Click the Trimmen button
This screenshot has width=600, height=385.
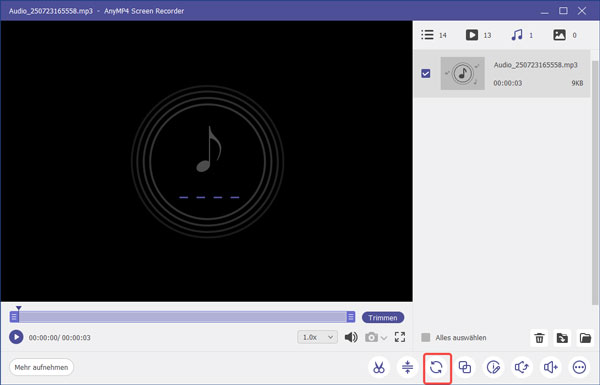coord(383,318)
